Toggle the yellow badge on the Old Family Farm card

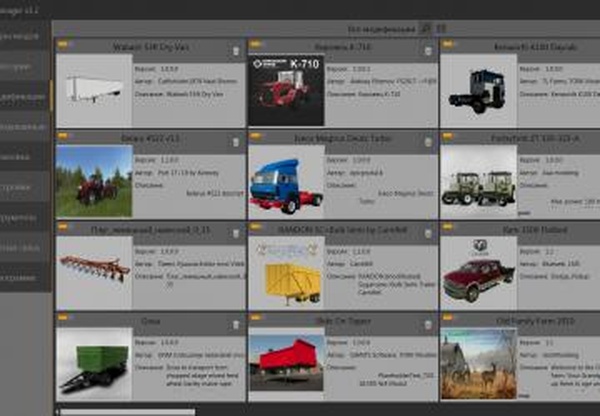tap(447, 318)
